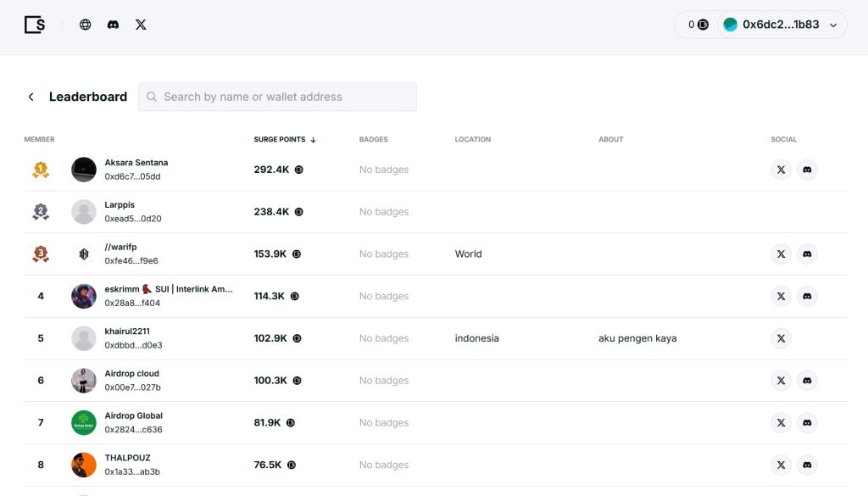Open Airdrop Global's Discord profile
Viewport: 868px width, 496px height.
click(807, 422)
